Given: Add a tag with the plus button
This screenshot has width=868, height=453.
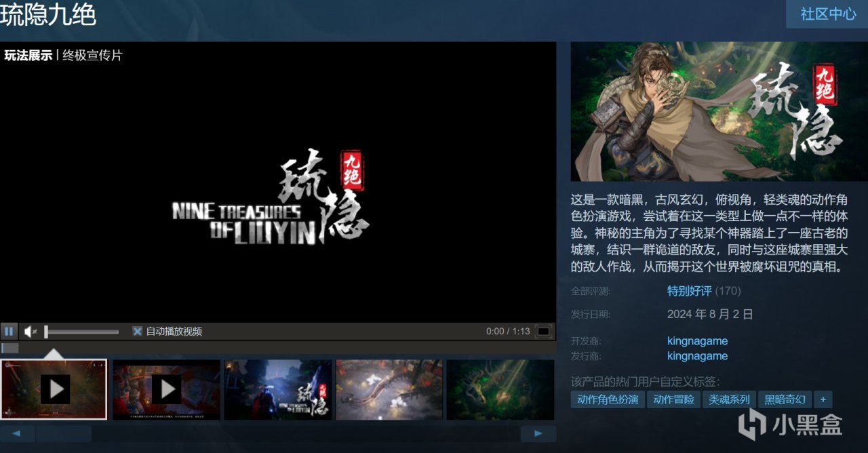Looking at the screenshot, I should coord(823,399).
